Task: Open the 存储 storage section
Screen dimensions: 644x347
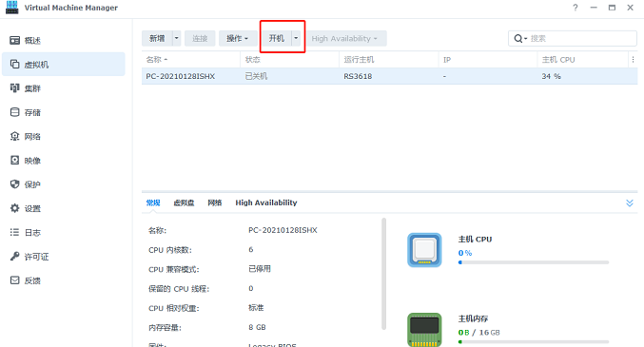Action: click(x=64, y=112)
